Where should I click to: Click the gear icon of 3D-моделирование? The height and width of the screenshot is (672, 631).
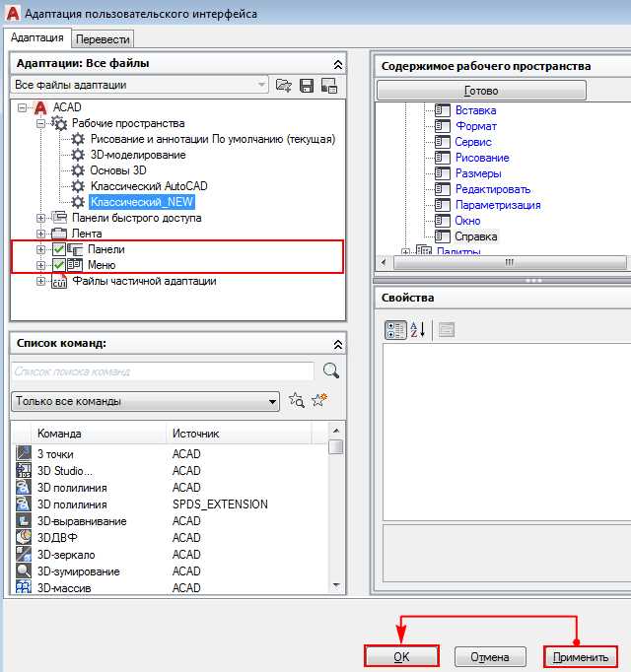pos(78,155)
